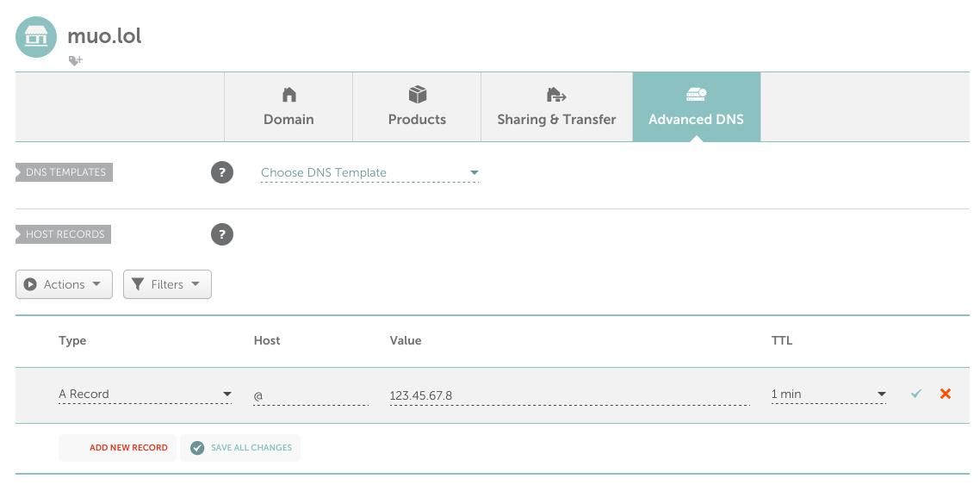Click the box icon on the Products tab
Image resolution: width=980 pixels, height=485 pixels.
pyautogui.click(x=418, y=95)
